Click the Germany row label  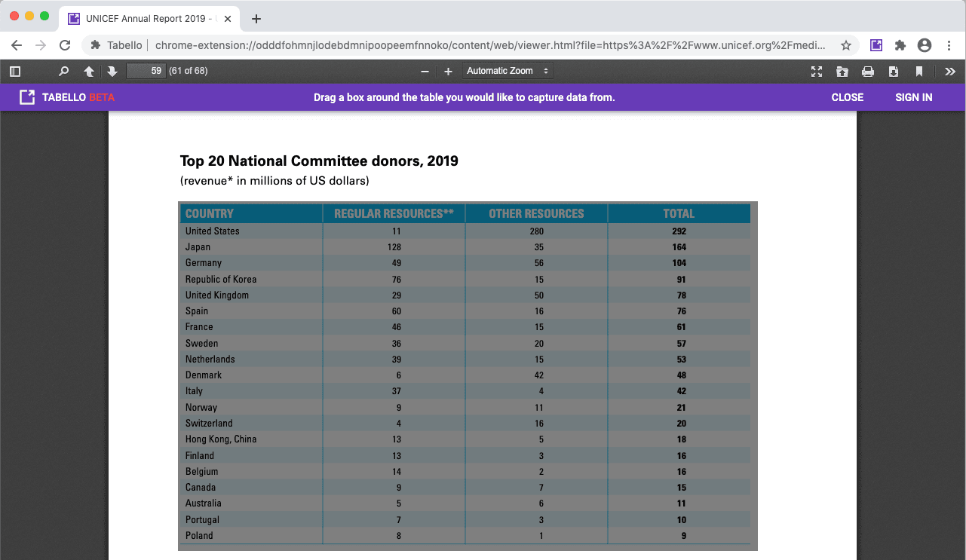point(204,263)
